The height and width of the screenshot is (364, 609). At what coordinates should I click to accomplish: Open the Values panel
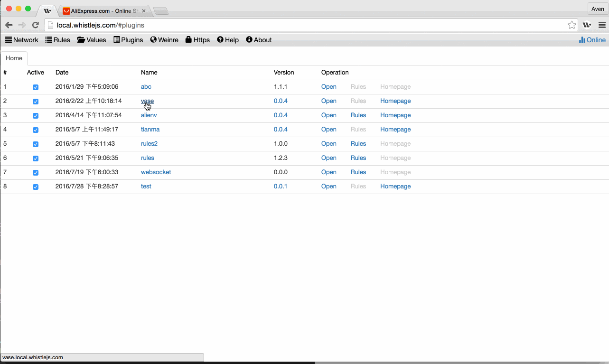(x=91, y=40)
